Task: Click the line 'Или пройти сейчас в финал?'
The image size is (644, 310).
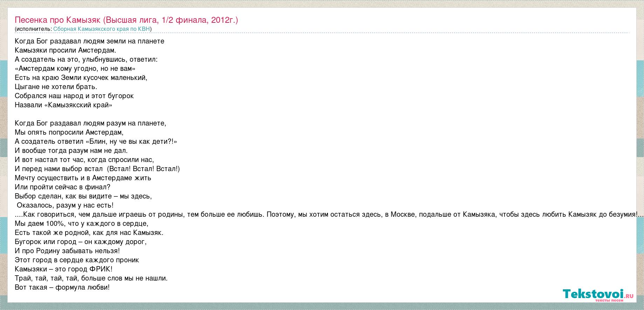Action: [x=63, y=187]
